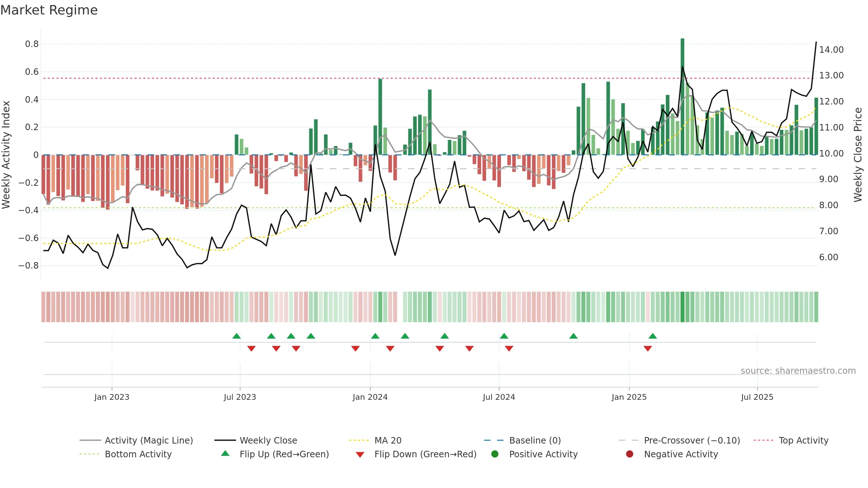Click the red Negative Activity legend dot

click(x=630, y=454)
